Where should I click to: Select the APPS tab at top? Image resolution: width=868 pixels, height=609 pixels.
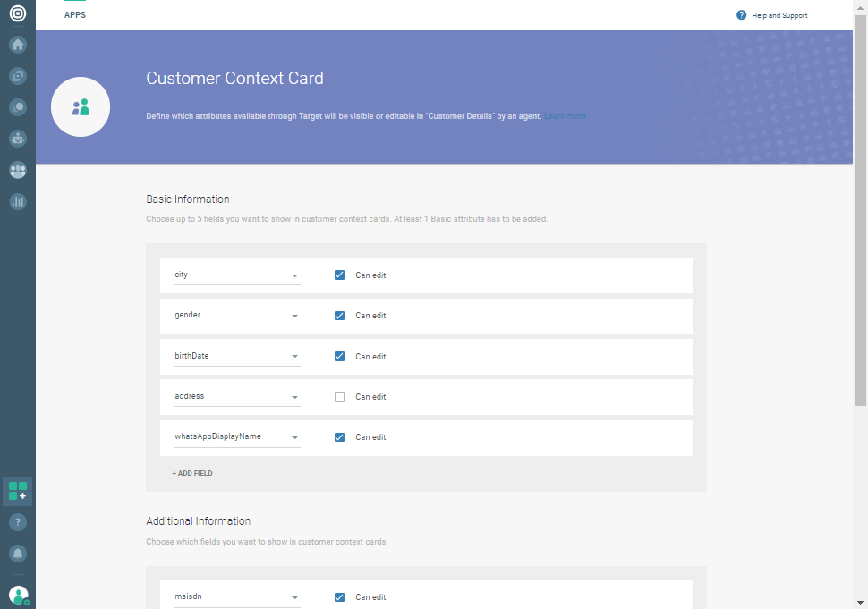(75, 14)
